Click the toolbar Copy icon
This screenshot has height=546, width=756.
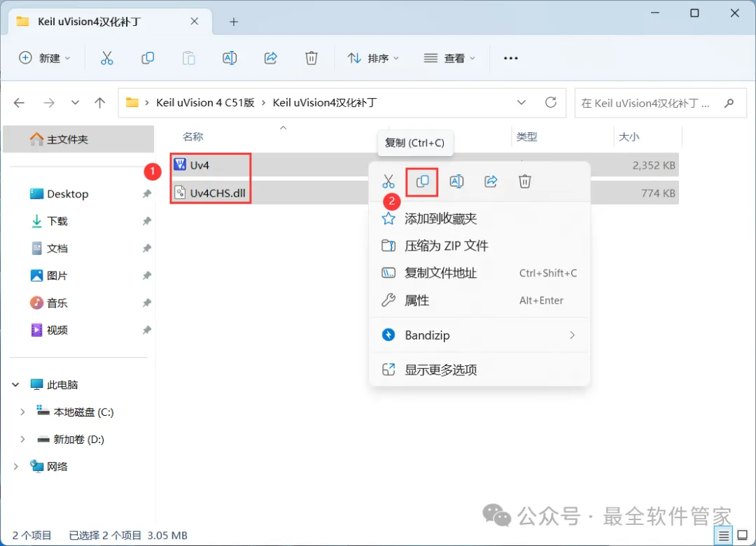point(148,58)
